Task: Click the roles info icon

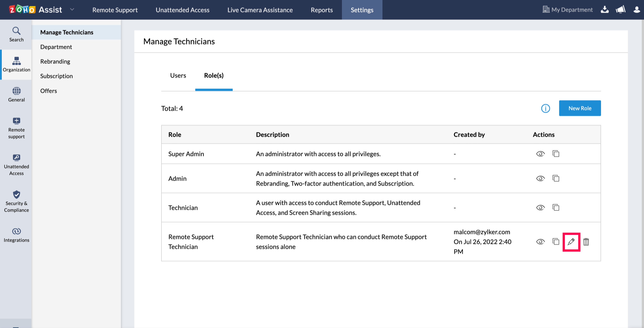Action: [545, 109]
